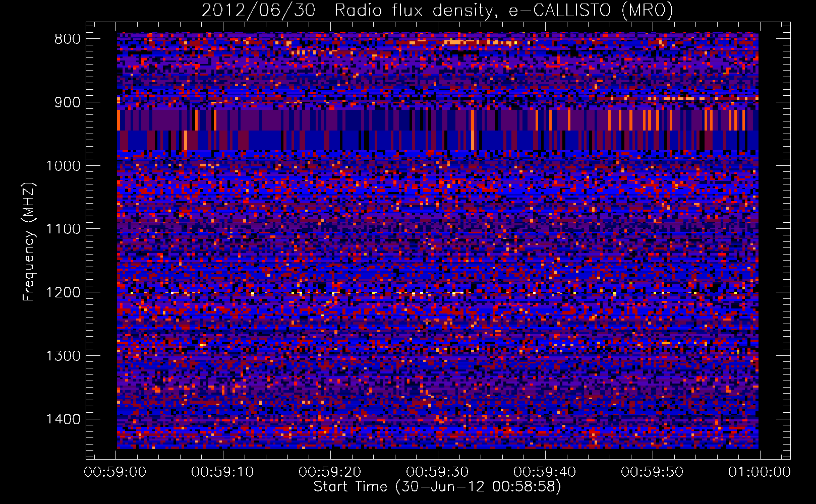The image size is (816, 504).
Task: Click the '00:59:00' time label
Action: (x=115, y=472)
